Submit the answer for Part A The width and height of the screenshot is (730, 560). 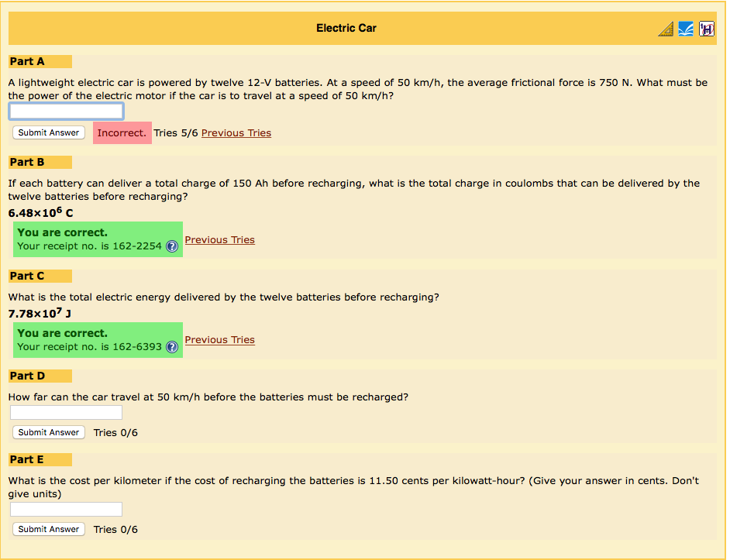pos(48,132)
